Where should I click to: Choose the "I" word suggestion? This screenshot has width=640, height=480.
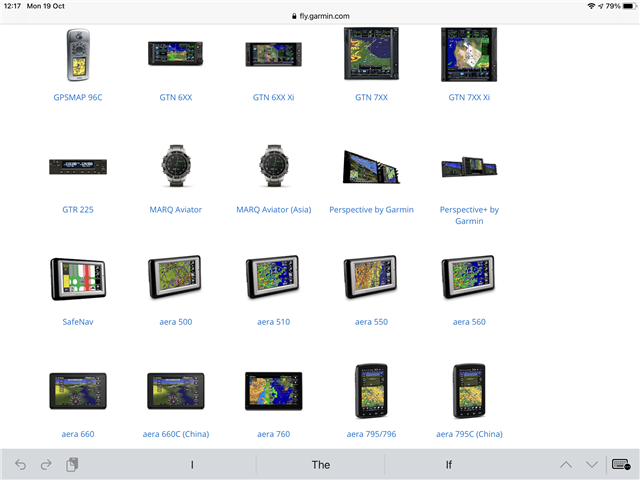(192, 464)
